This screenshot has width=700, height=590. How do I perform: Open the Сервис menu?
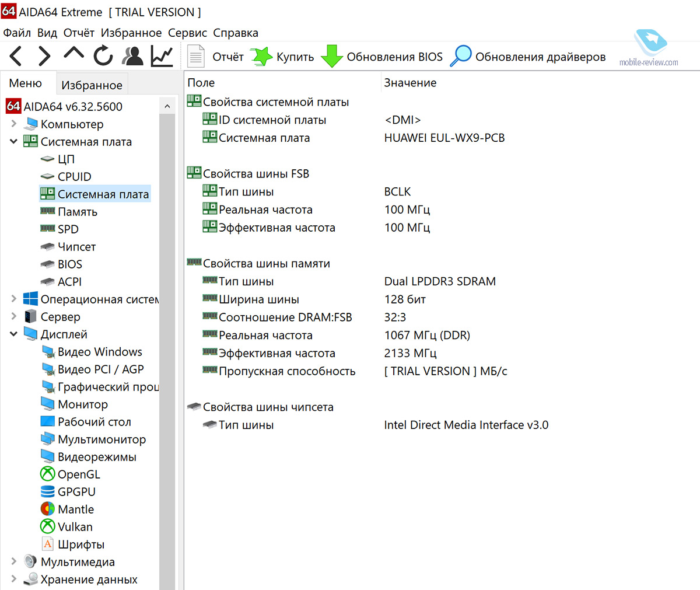[187, 33]
